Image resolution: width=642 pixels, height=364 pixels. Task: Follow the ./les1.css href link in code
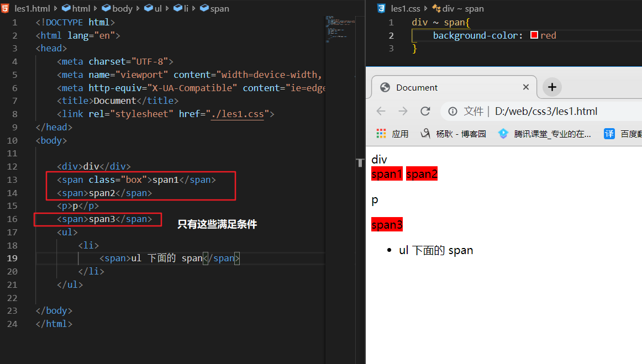tap(240, 114)
